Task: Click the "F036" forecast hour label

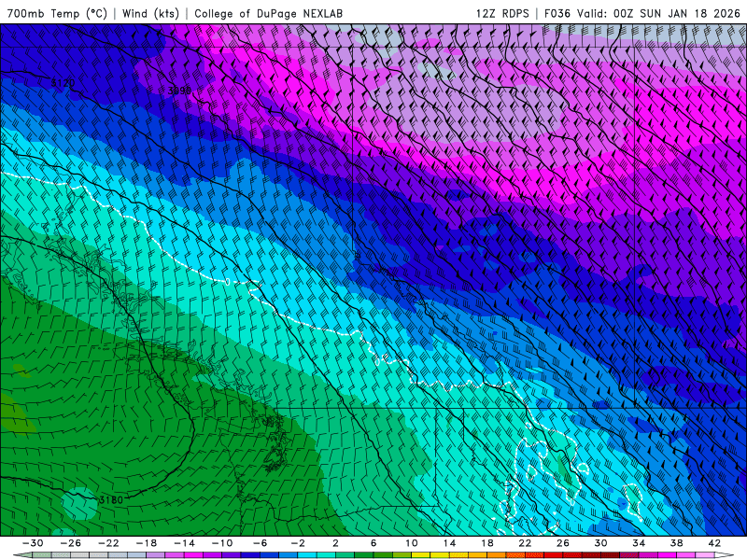Action: tap(557, 13)
